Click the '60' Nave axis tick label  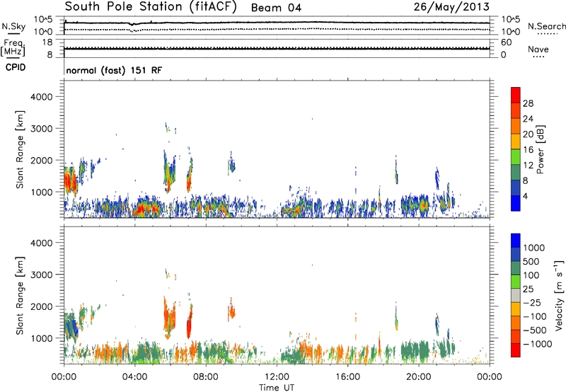click(507, 42)
